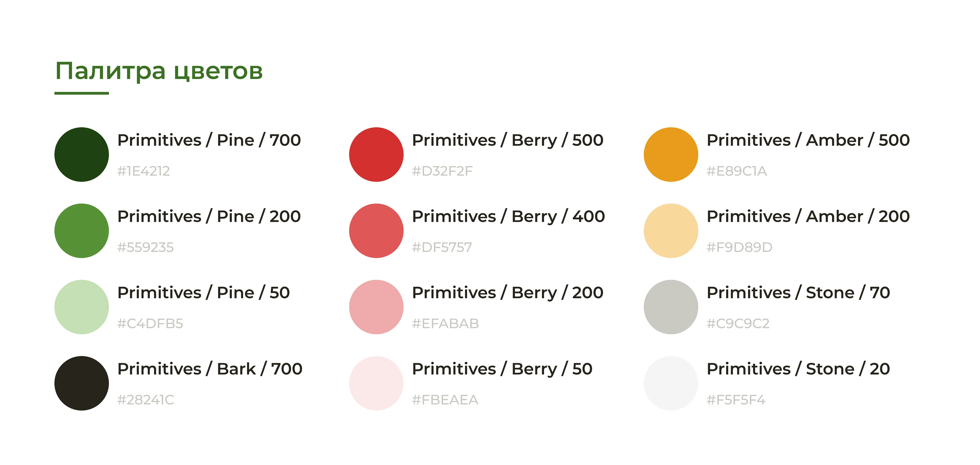Image resolution: width=980 pixels, height=465 pixels.
Task: Click the Berry 200 pink swatch
Action: click(x=376, y=307)
